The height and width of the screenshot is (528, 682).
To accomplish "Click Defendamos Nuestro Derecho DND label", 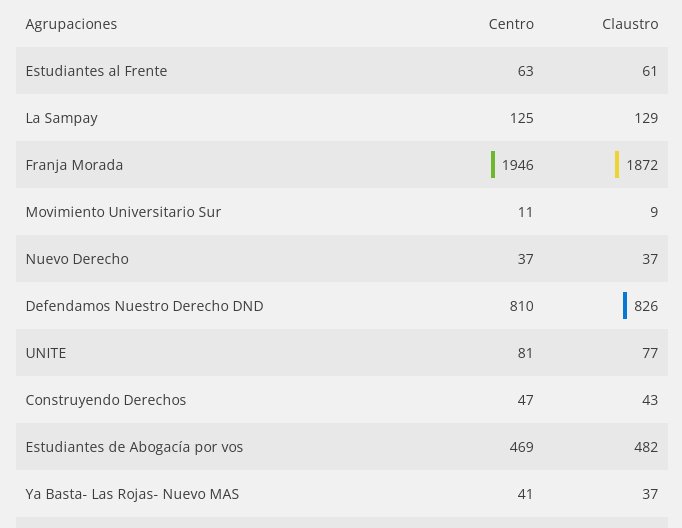I will (x=144, y=306).
